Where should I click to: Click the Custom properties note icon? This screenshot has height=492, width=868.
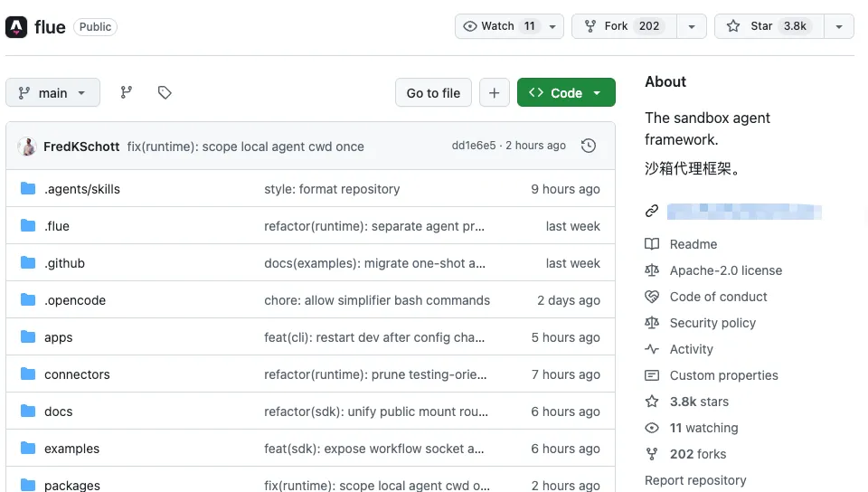coord(652,375)
